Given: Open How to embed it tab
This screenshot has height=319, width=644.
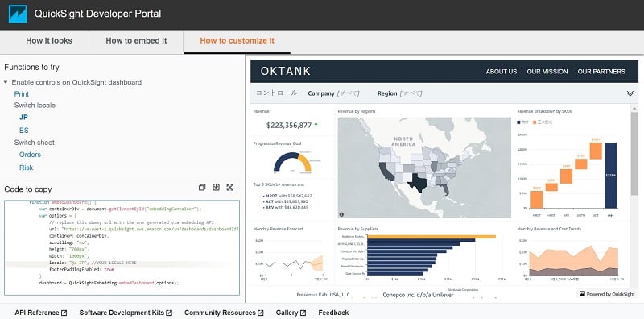Looking at the screenshot, I should pyautogui.click(x=136, y=41).
